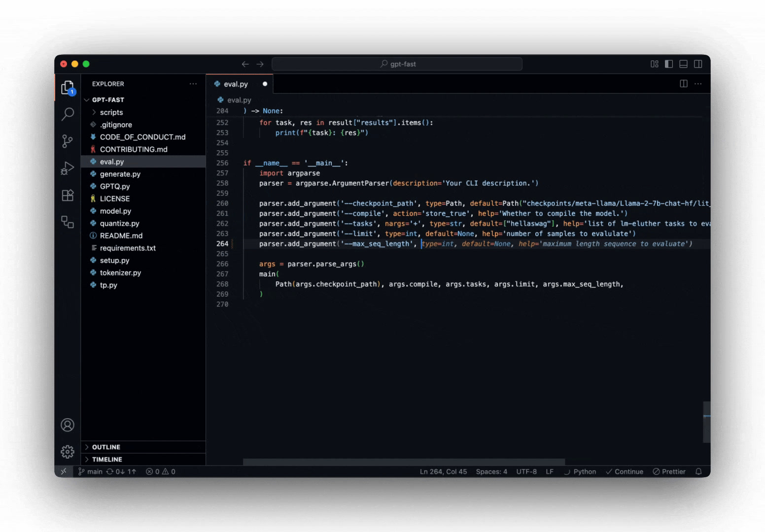
Task: Change the Python language mode
Action: click(x=585, y=471)
